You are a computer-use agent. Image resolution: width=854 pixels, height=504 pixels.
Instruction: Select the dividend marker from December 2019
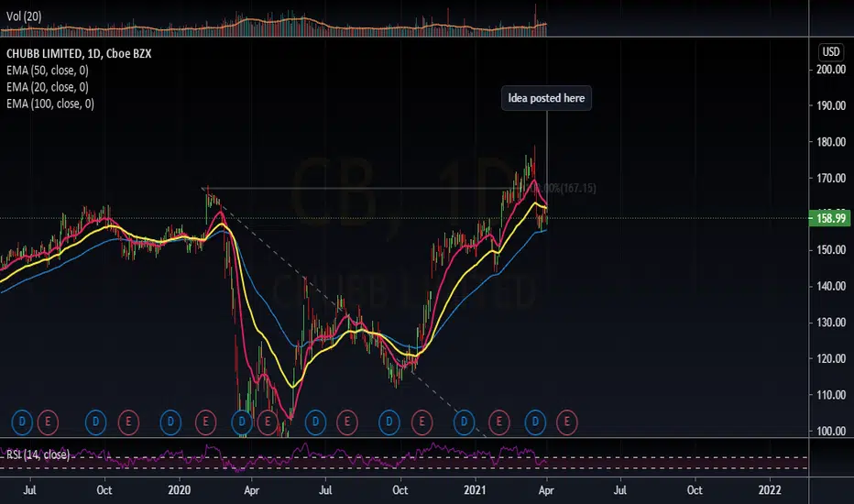point(170,422)
